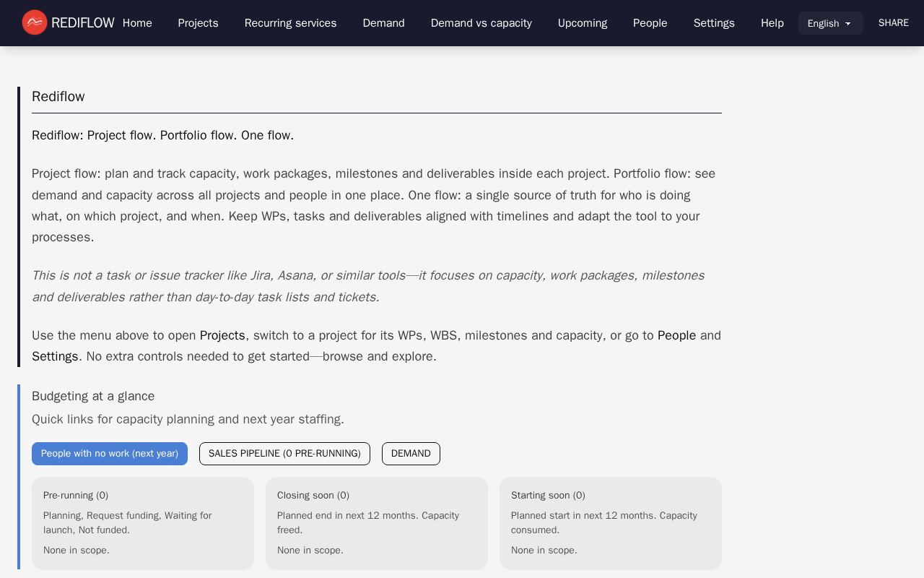The height and width of the screenshot is (578, 924).
Task: Click the SALES PIPELINE (0 PRE-RUNNING) button
Action: (284, 454)
